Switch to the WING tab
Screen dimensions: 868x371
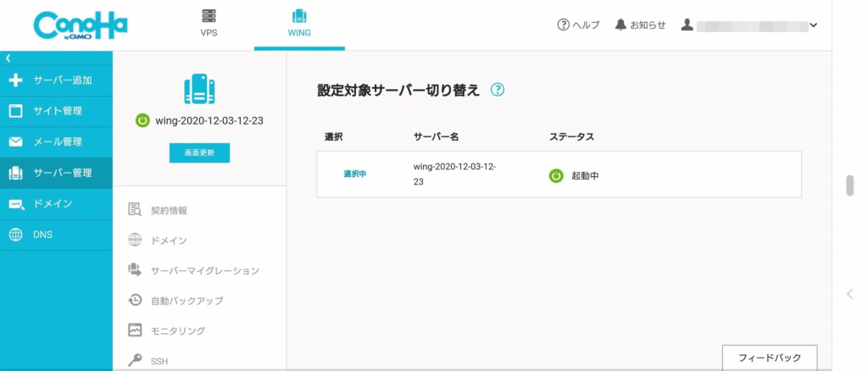pos(298,24)
